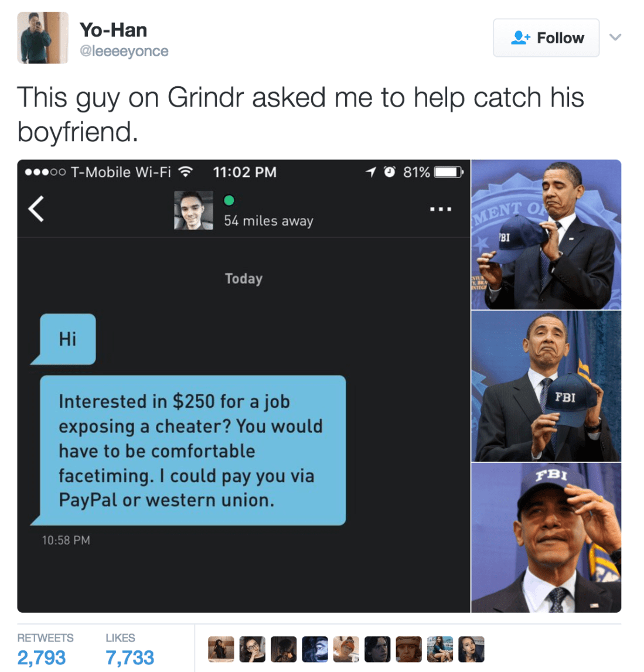
Task: Click the Follow button
Action: click(546, 37)
